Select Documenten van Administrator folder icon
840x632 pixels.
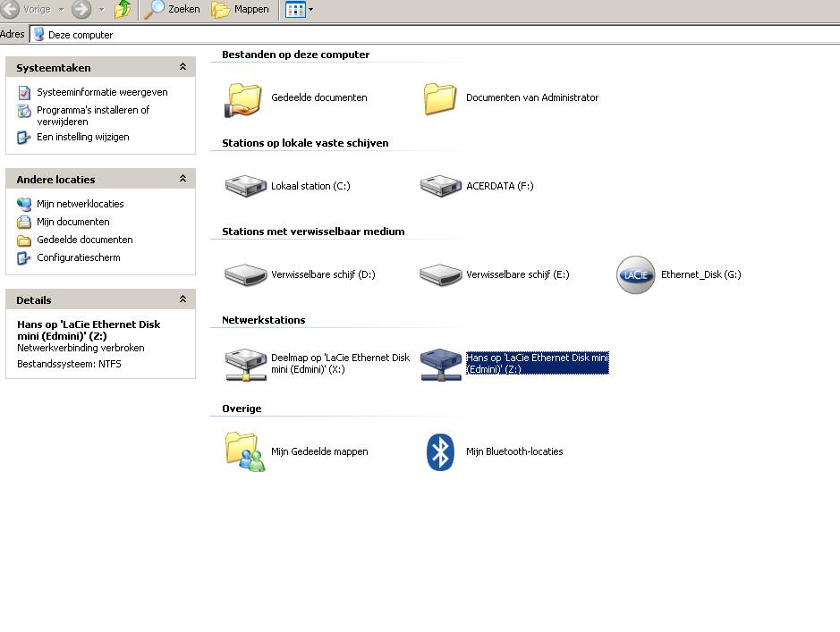click(x=440, y=99)
